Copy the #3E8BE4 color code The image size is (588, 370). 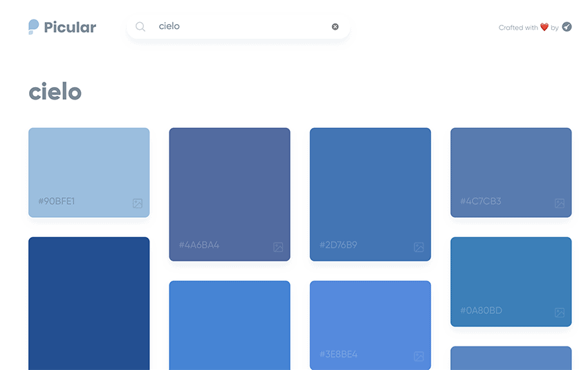[x=338, y=354]
